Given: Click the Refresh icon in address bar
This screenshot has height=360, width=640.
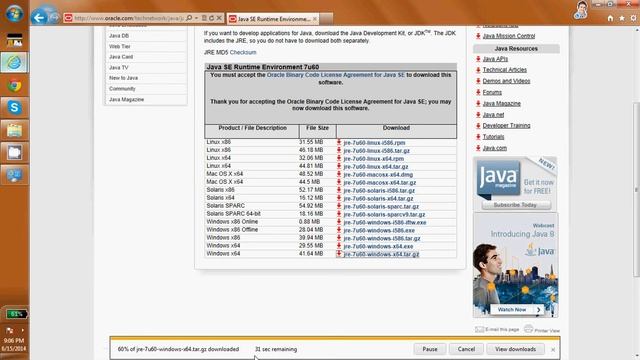Looking at the screenshot, I should (211, 18).
